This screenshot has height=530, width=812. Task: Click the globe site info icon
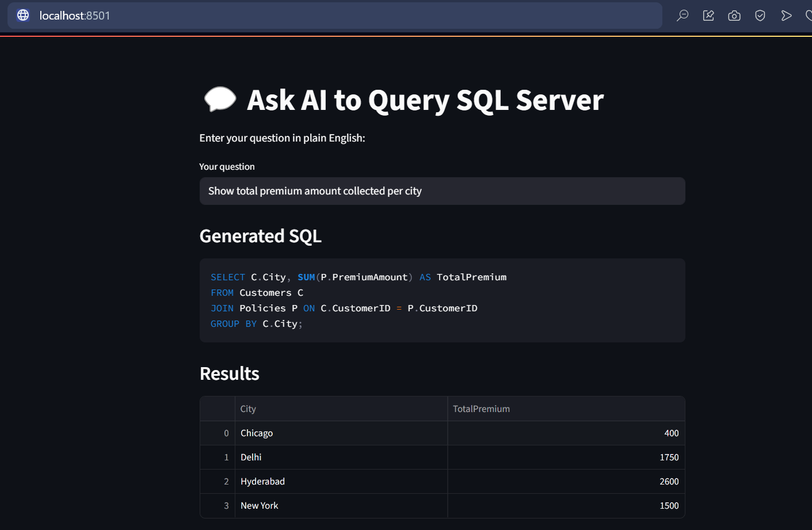point(23,16)
